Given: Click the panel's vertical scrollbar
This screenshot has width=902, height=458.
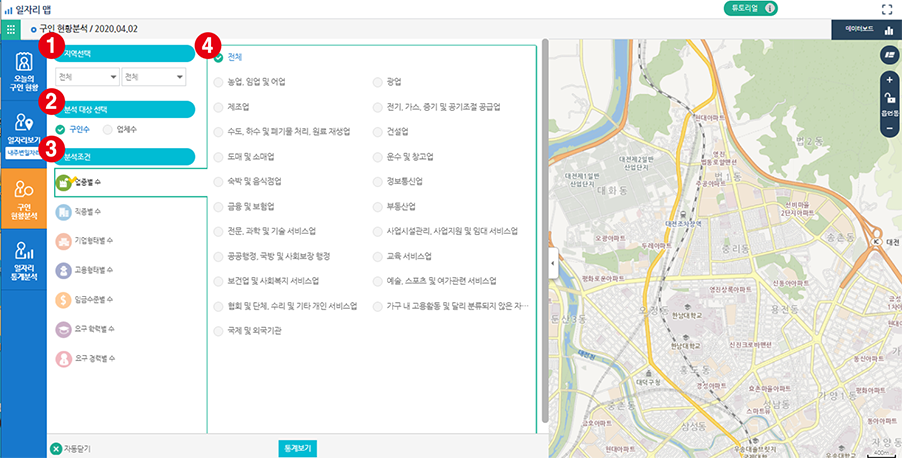Looking at the screenshot, I should pyautogui.click(x=545, y=231).
